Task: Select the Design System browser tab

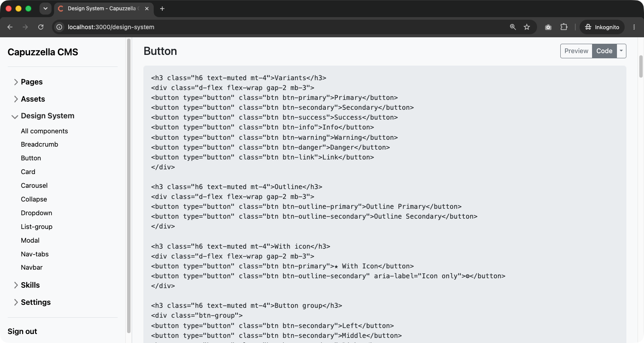Action: tap(103, 9)
